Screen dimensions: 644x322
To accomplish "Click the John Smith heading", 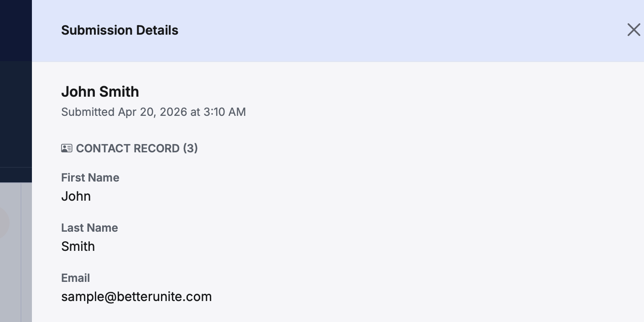I will [100, 92].
